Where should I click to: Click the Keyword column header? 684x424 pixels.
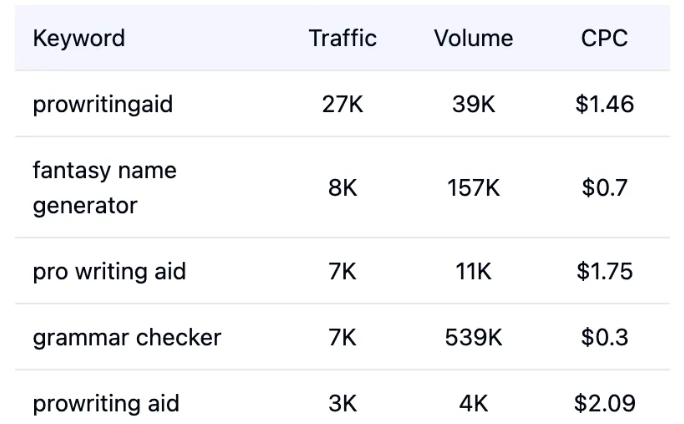pyautogui.click(x=79, y=39)
